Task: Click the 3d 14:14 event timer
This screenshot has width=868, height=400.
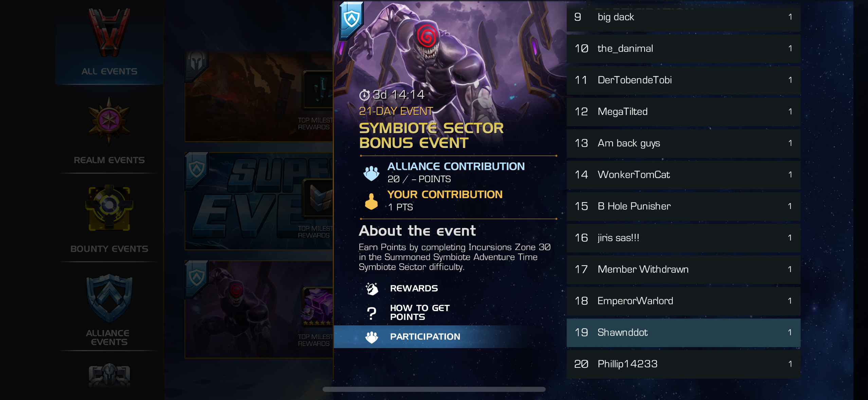Action: (392, 95)
